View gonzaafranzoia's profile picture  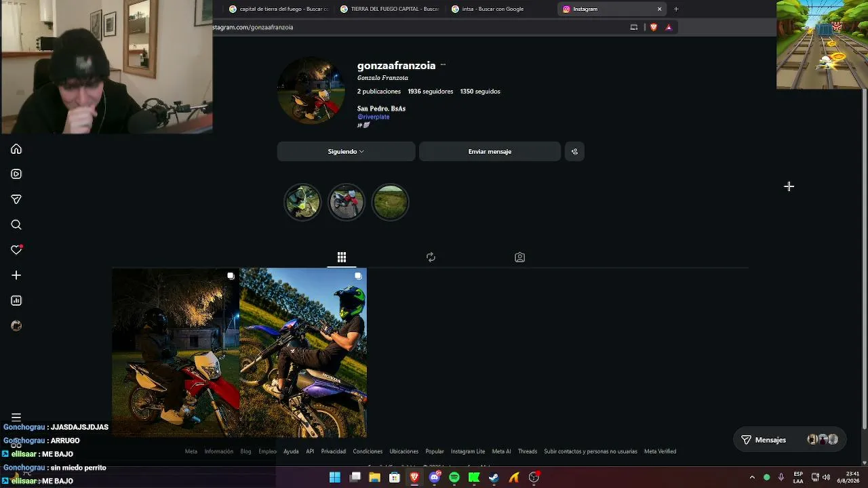pos(311,91)
